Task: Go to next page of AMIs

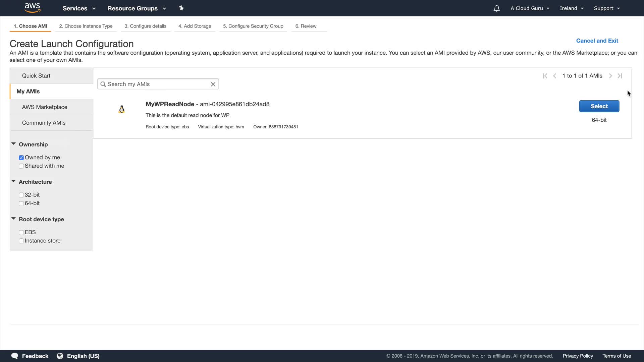Action: point(610,76)
